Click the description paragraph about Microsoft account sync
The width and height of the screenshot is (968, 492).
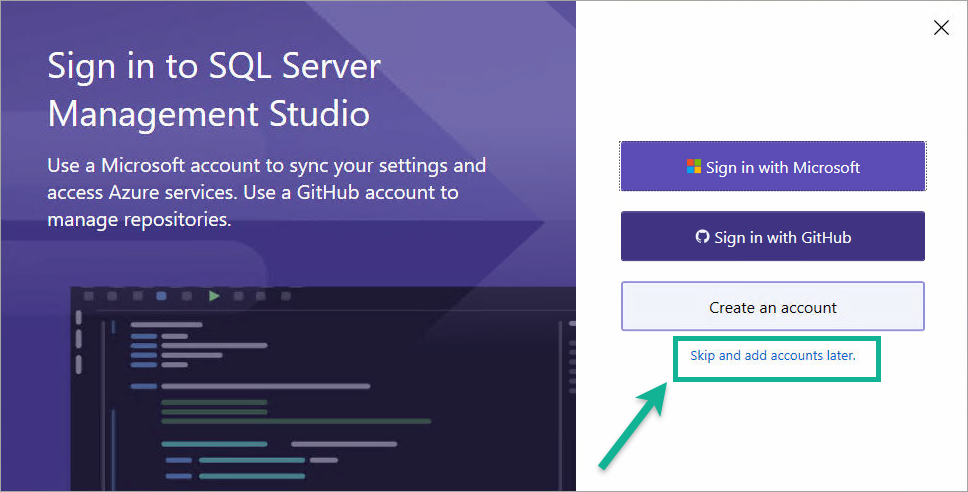(267, 192)
